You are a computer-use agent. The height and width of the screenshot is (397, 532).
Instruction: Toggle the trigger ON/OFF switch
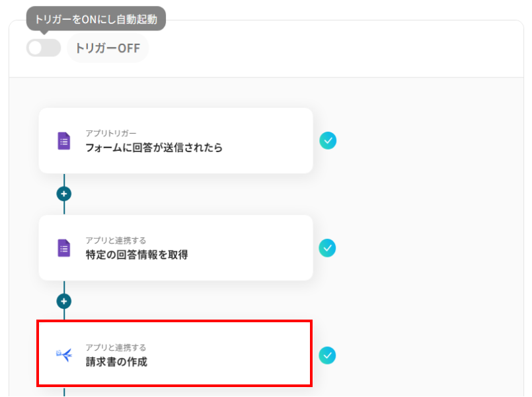coord(43,48)
